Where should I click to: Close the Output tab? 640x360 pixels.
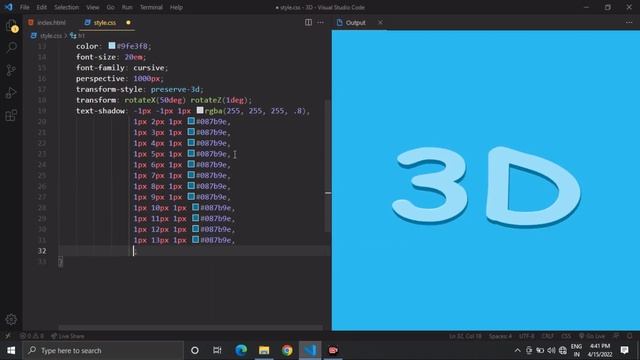tap(380, 22)
